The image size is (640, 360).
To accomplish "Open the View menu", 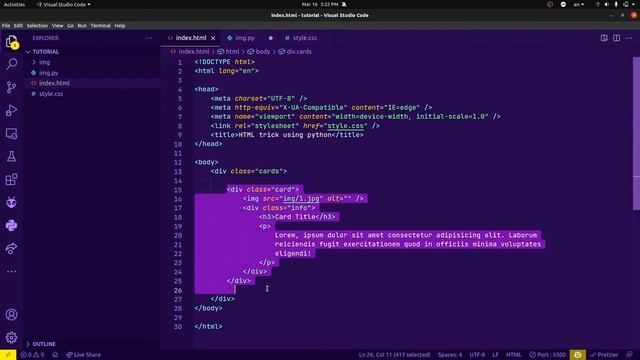I will [58, 26].
